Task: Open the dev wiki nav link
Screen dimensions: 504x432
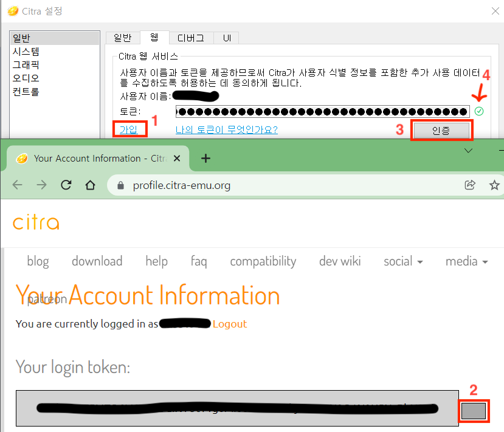Action: 340,261
